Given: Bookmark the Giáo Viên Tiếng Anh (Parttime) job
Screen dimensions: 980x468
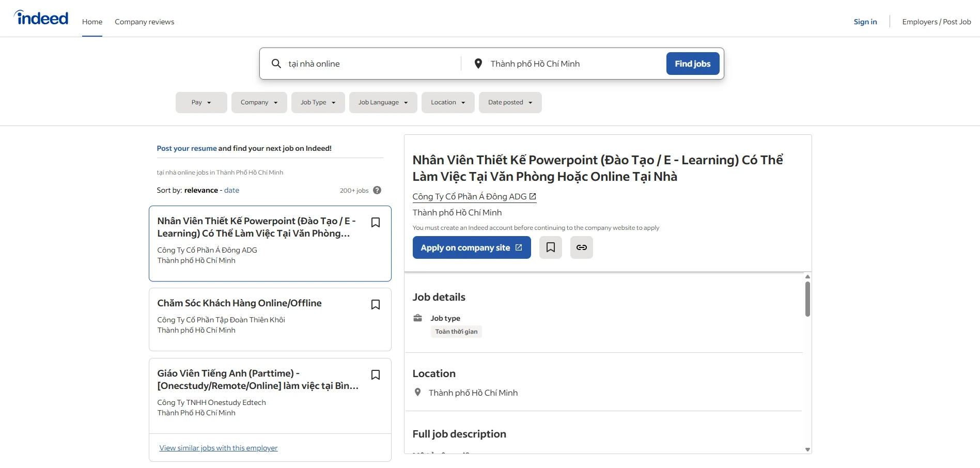Looking at the screenshot, I should tap(376, 375).
